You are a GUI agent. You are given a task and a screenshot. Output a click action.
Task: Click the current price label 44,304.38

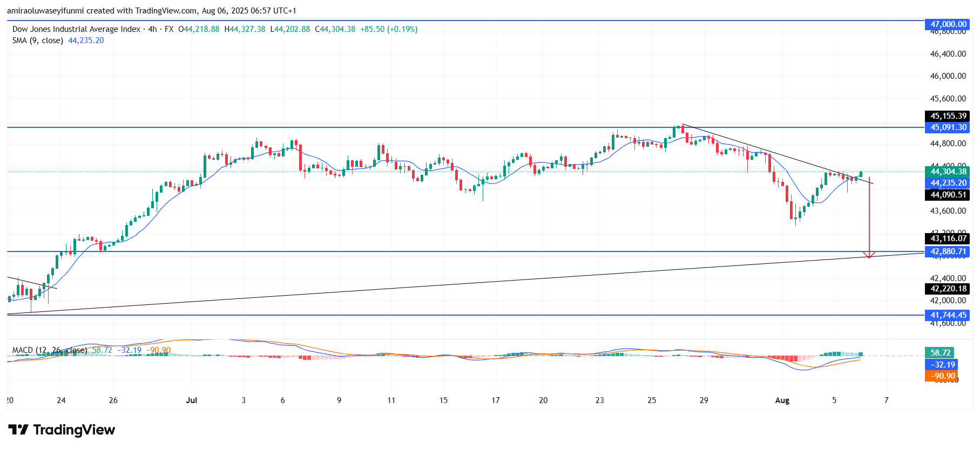point(947,172)
